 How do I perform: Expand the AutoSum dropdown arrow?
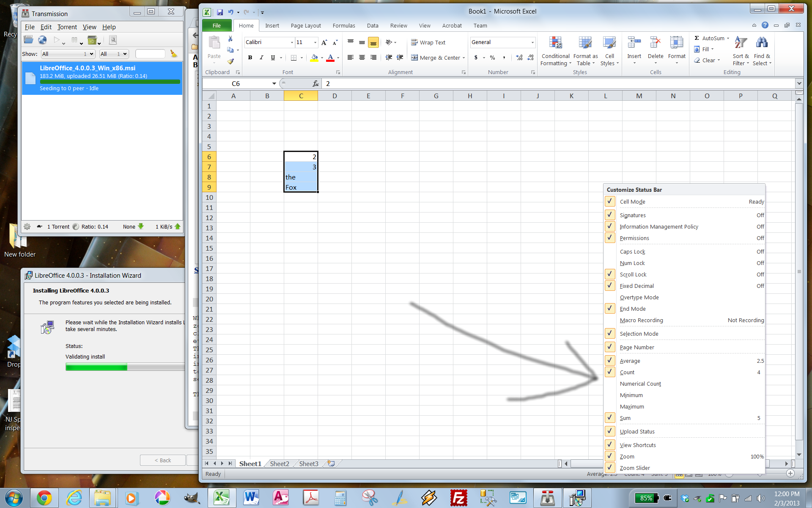tap(728, 38)
